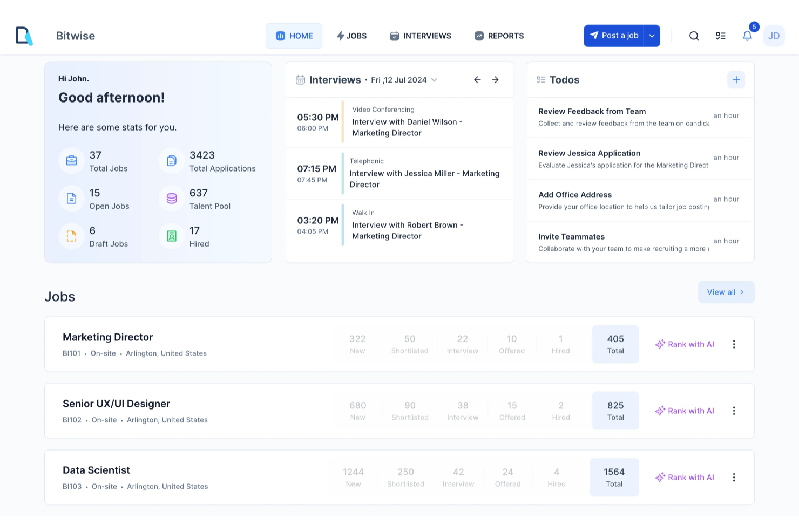Open the Reports tab
The image size is (799, 532).
(499, 36)
